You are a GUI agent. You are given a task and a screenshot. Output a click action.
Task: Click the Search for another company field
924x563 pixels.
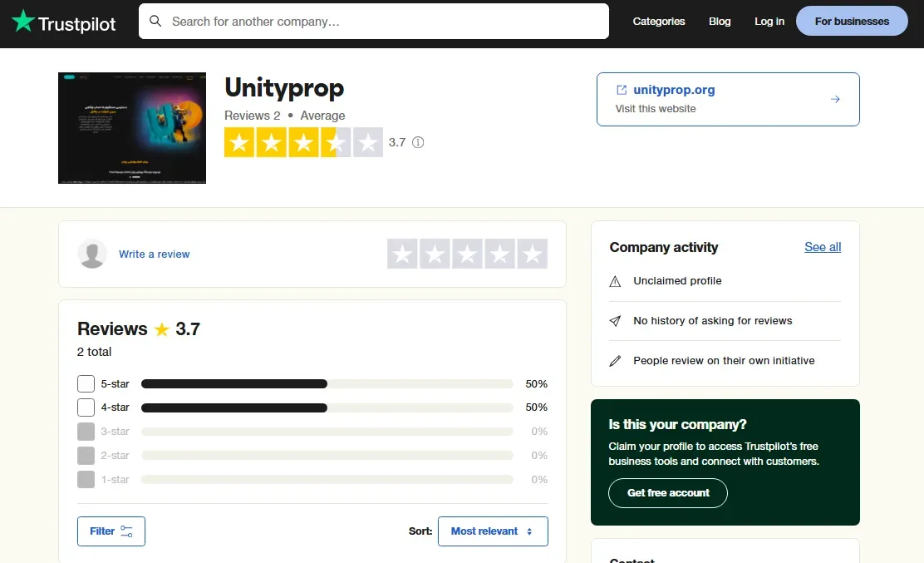tap(374, 22)
